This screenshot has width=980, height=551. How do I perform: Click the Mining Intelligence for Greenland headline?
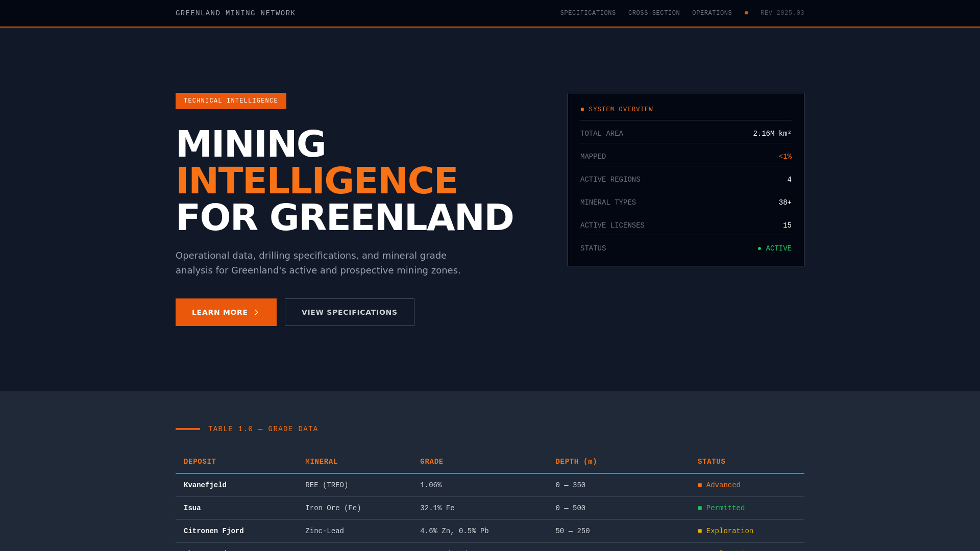pyautogui.click(x=345, y=181)
